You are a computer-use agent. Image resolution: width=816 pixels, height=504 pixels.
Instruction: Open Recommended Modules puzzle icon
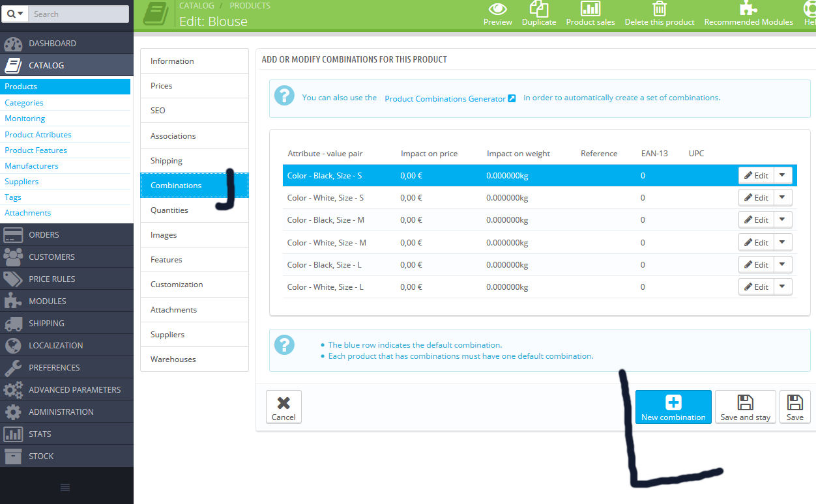749,8
